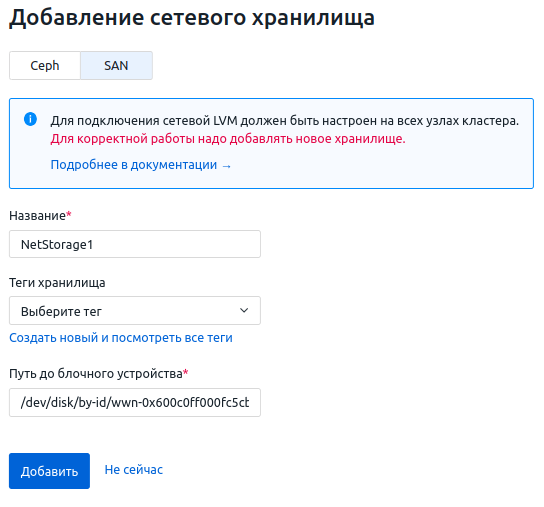Viewport: 544px width, 507px height.
Task: Click the Добавление сетевого хранилища heading
Action: pyautogui.click(x=192, y=17)
